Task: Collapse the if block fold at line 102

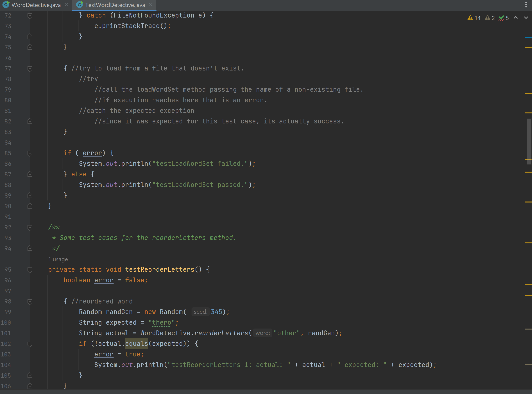Action: tap(30, 344)
